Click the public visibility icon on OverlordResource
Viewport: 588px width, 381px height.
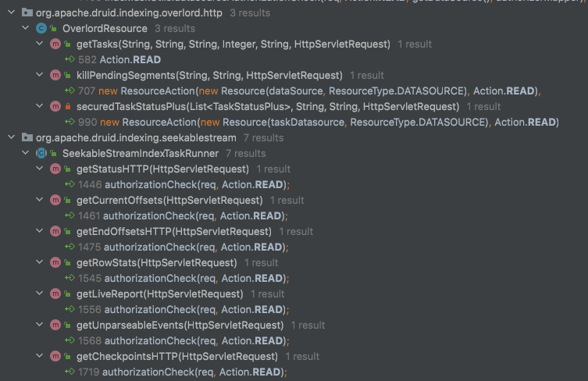54,29
